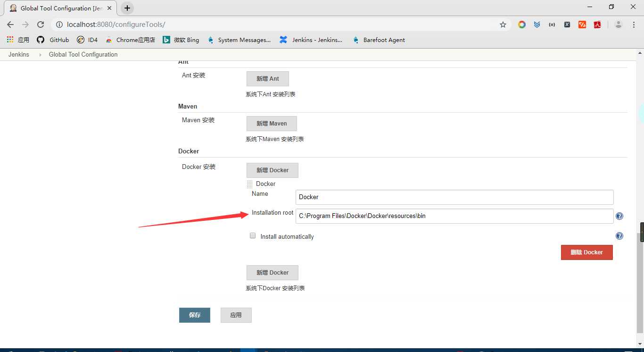Image resolution: width=644 pixels, height=352 pixels.
Task: Click the Docker section heading
Action: pos(189,151)
